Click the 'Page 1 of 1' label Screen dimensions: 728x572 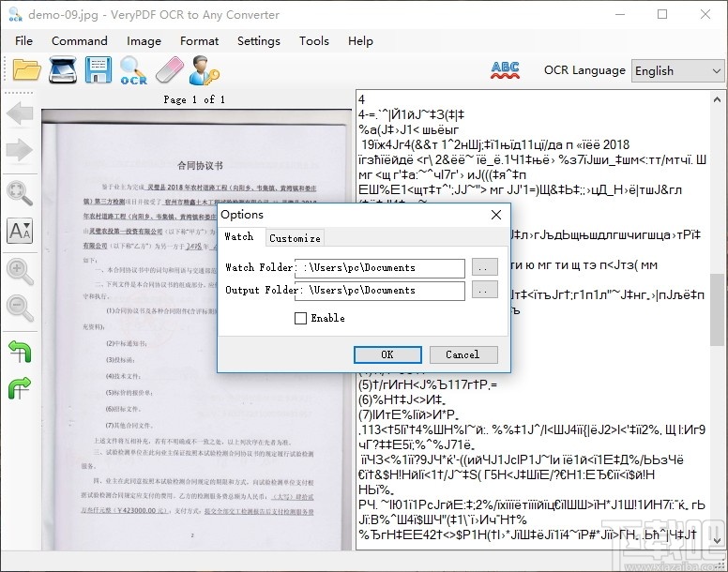tap(194, 99)
